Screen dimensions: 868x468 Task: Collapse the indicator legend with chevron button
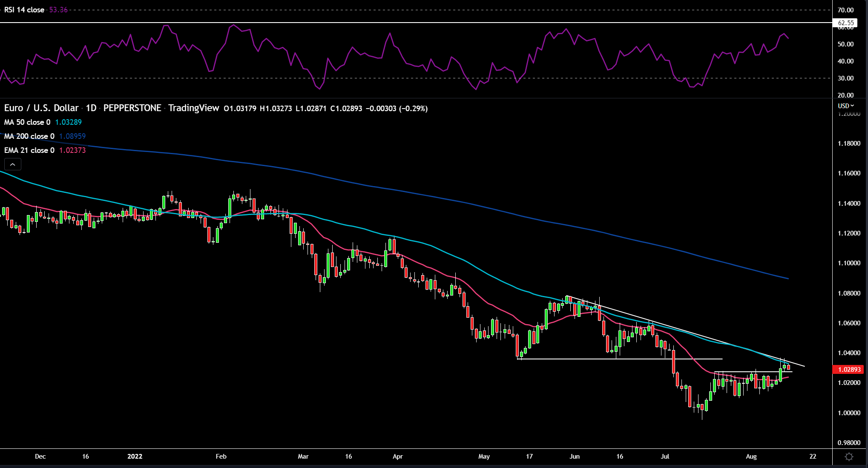click(x=12, y=164)
